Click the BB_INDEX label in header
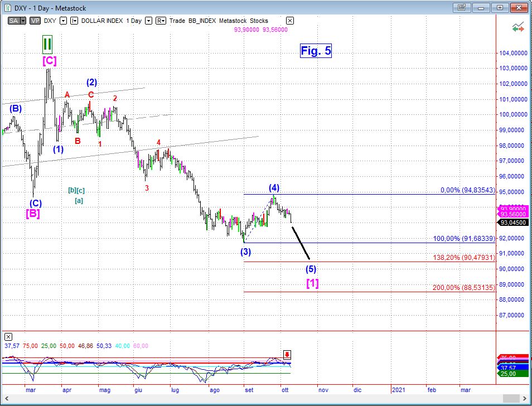Viewport: 532px width, 406px height. click(x=202, y=21)
